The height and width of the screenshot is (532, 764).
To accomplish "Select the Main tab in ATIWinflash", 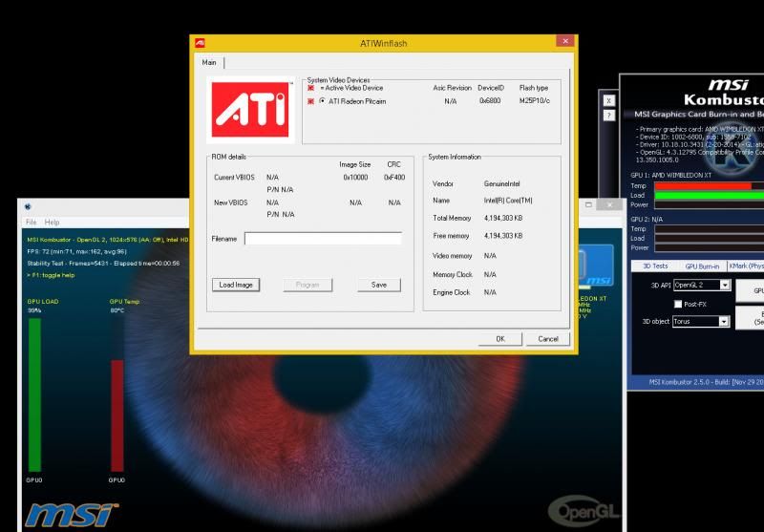I will point(209,62).
